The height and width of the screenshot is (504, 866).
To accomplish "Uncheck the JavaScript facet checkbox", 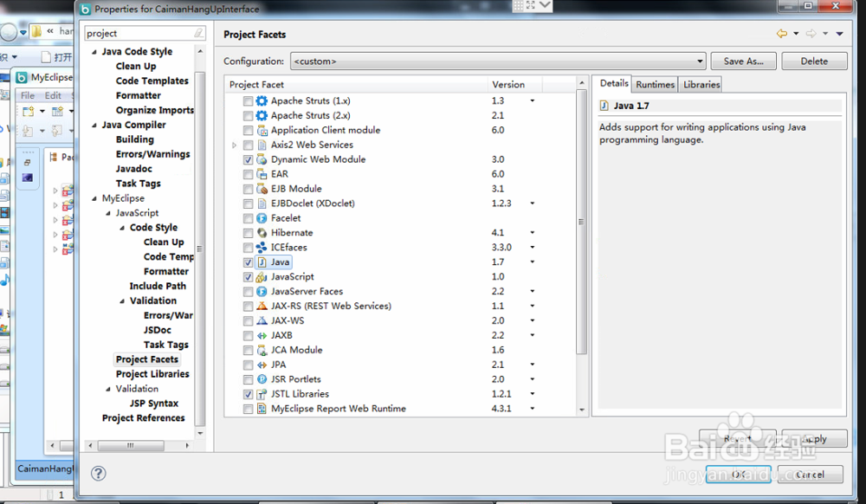I will pyautogui.click(x=248, y=277).
